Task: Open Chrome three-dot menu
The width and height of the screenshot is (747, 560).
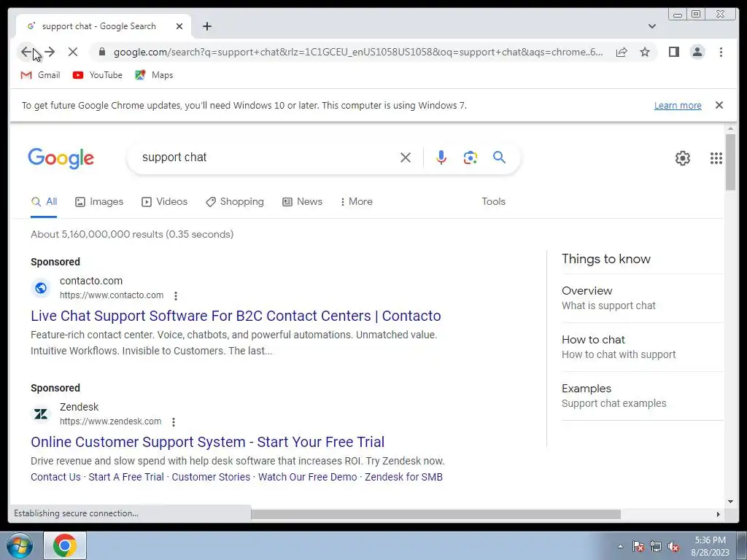Action: pyautogui.click(x=721, y=52)
